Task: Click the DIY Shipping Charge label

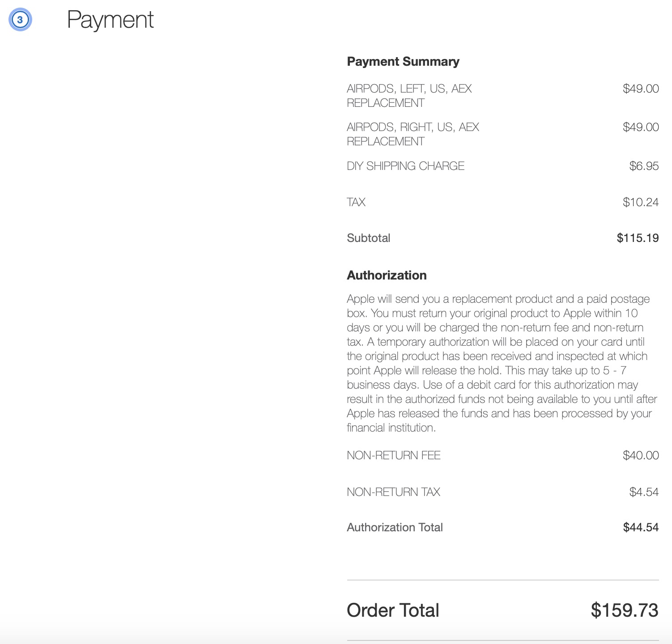Action: pos(405,166)
